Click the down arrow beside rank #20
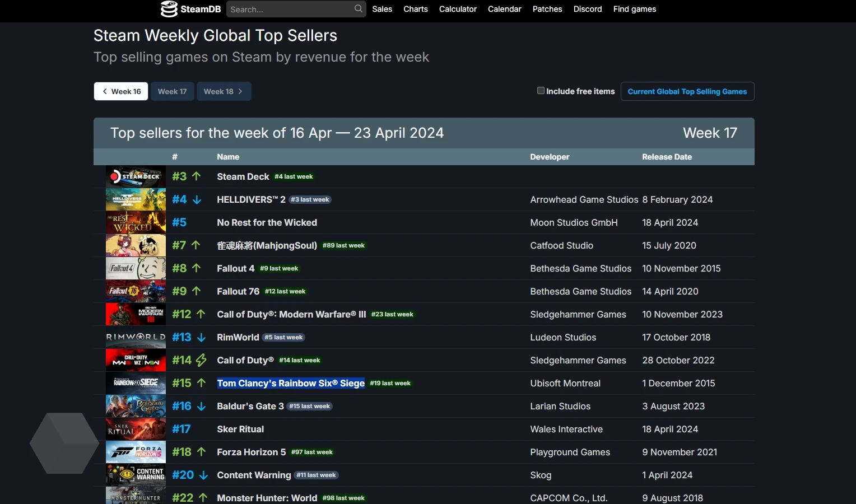Screen dimensions: 856x504 (x=204, y=475)
